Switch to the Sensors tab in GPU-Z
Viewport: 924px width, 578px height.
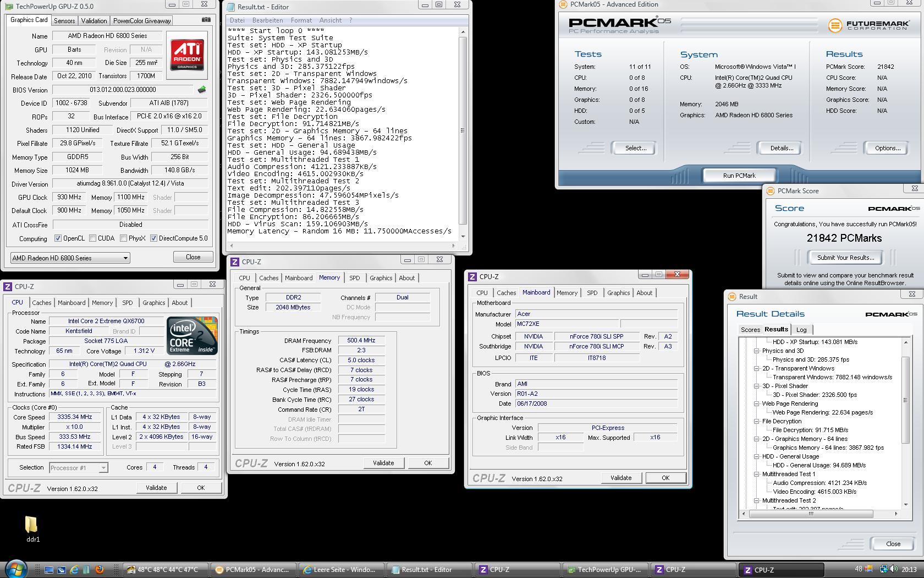pyautogui.click(x=64, y=20)
